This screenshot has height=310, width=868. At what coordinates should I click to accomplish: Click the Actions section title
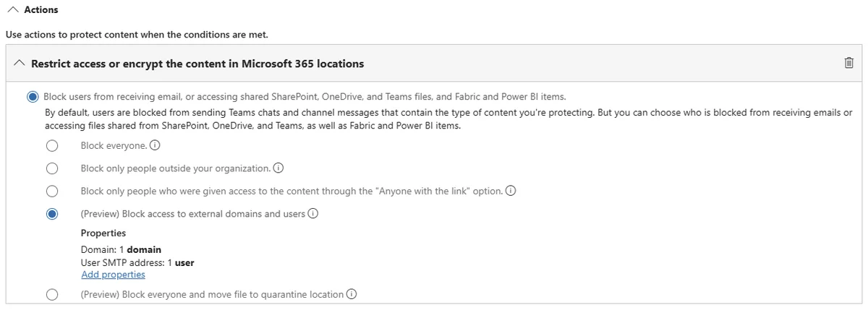pos(41,10)
